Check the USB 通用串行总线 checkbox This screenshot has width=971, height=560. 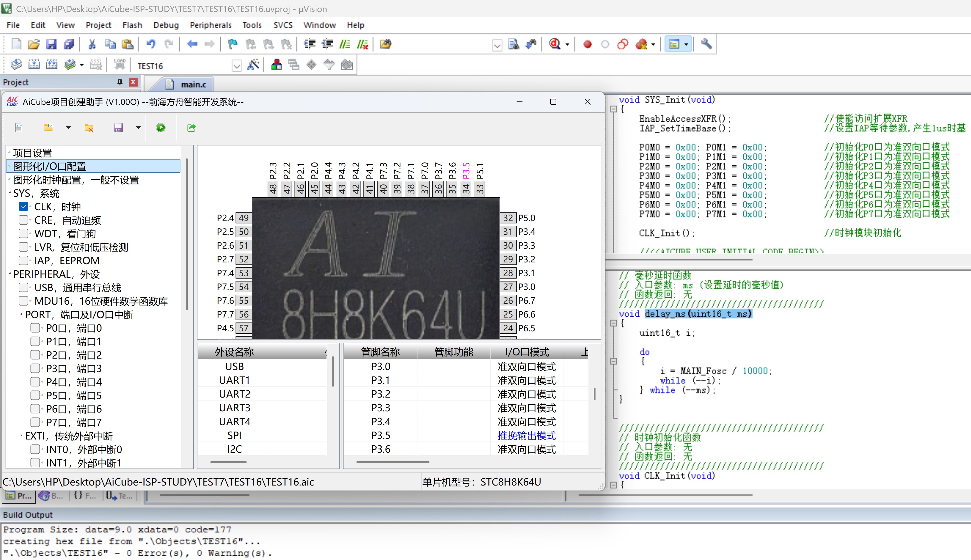pyautogui.click(x=23, y=287)
